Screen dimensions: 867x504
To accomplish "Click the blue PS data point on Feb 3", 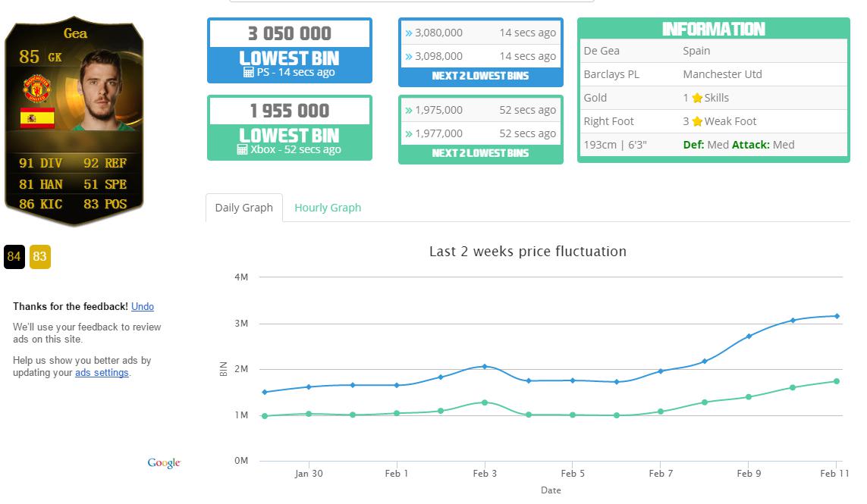I will [485, 366].
